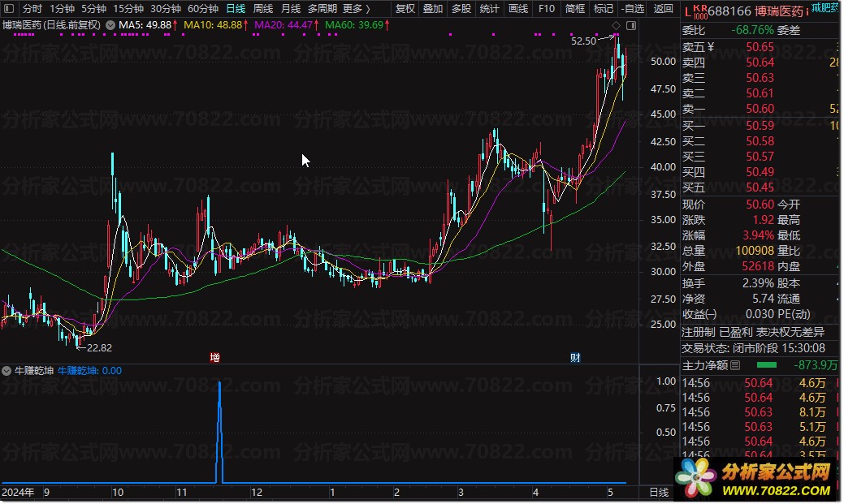Click the 22.82 low price label
Image resolution: width=844 pixels, height=504 pixels.
[99, 348]
